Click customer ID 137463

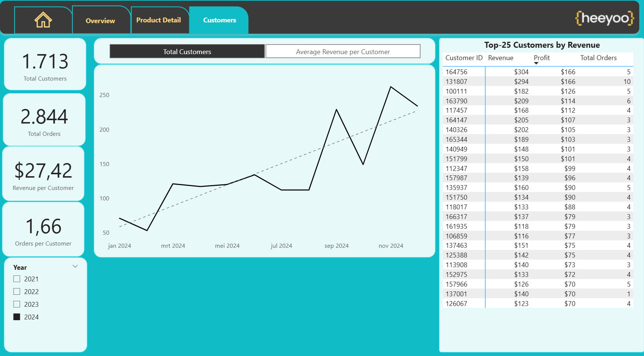pyautogui.click(x=456, y=246)
